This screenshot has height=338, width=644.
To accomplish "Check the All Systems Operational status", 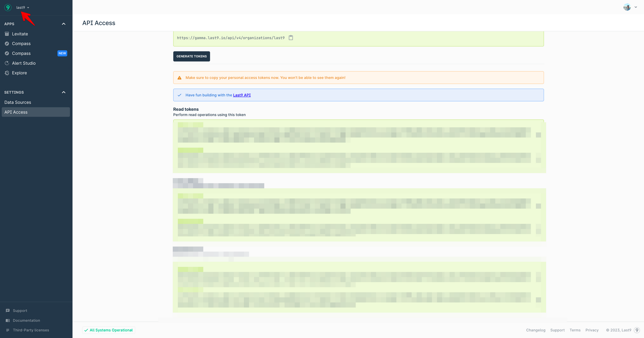I will (109, 330).
